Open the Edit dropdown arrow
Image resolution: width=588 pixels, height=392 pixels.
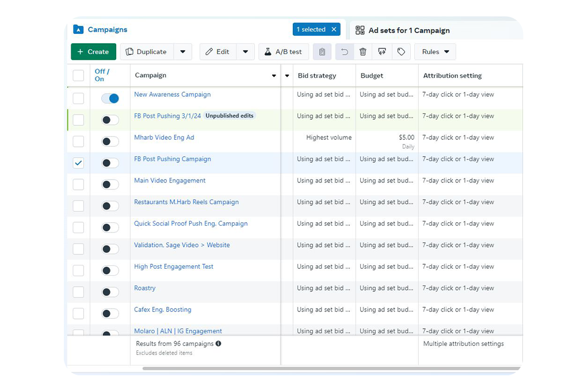(x=245, y=52)
